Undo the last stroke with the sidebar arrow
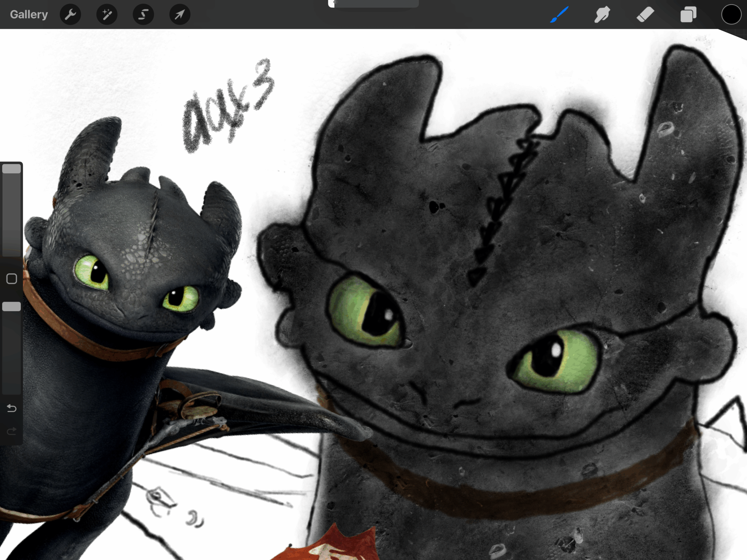747x560 pixels. (11, 408)
